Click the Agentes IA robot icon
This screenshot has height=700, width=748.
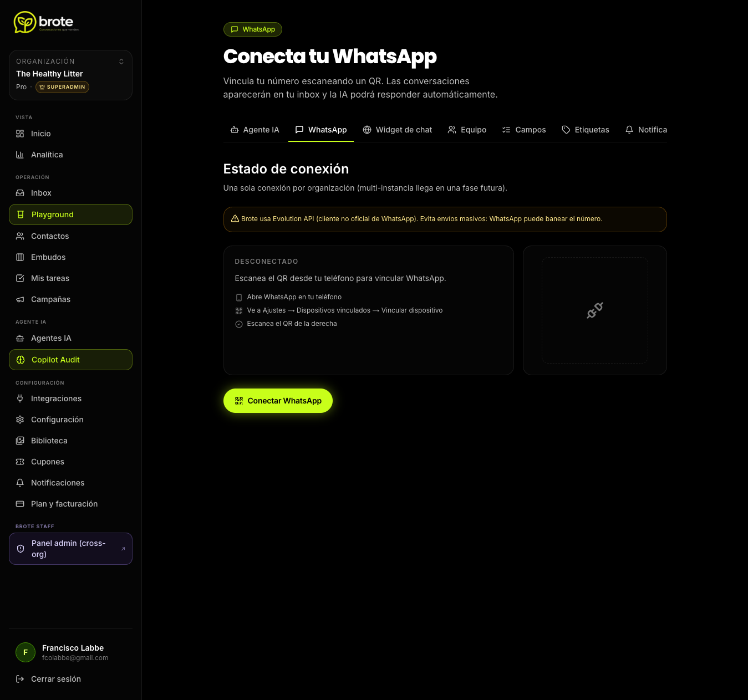coord(20,338)
